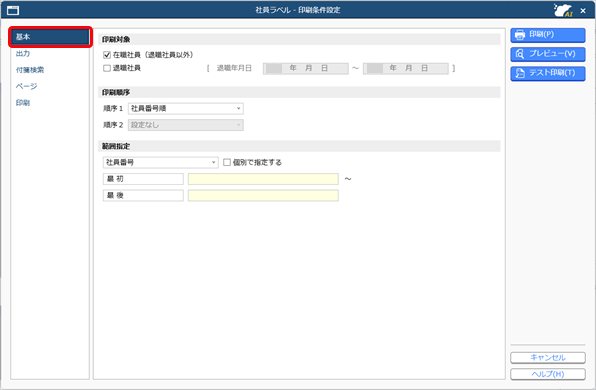Close the 印刷条件設定 dialog
Viewport: 596px width, 390px height.
(583, 11)
